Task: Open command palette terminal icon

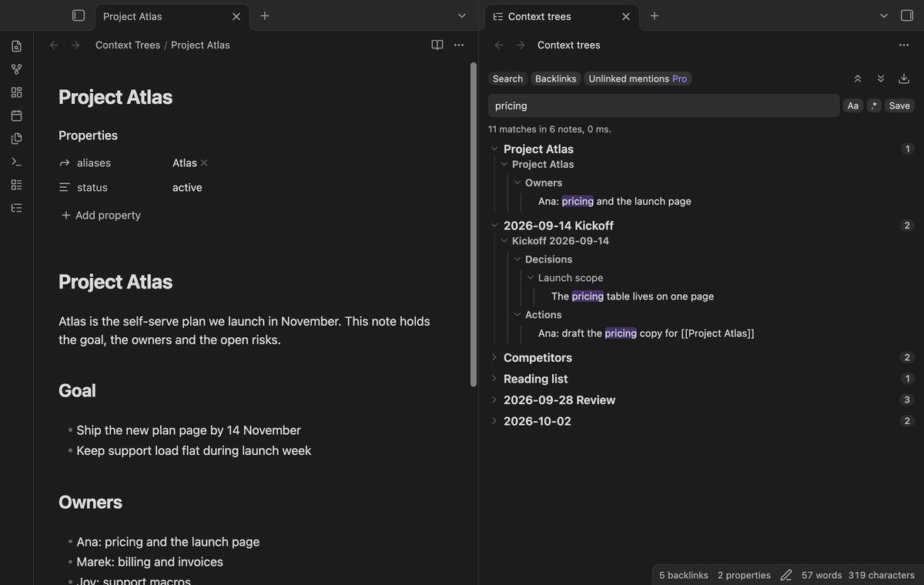Action: pos(16,162)
